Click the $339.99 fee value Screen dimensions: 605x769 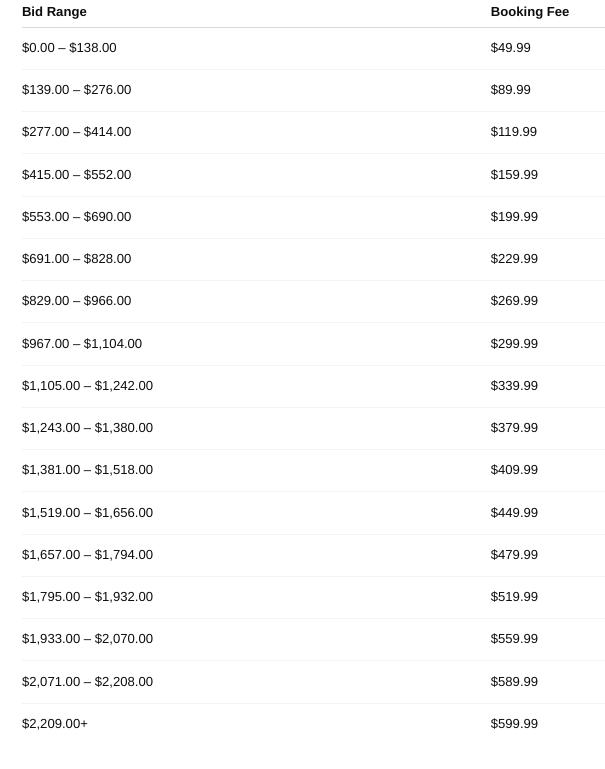[513, 386]
